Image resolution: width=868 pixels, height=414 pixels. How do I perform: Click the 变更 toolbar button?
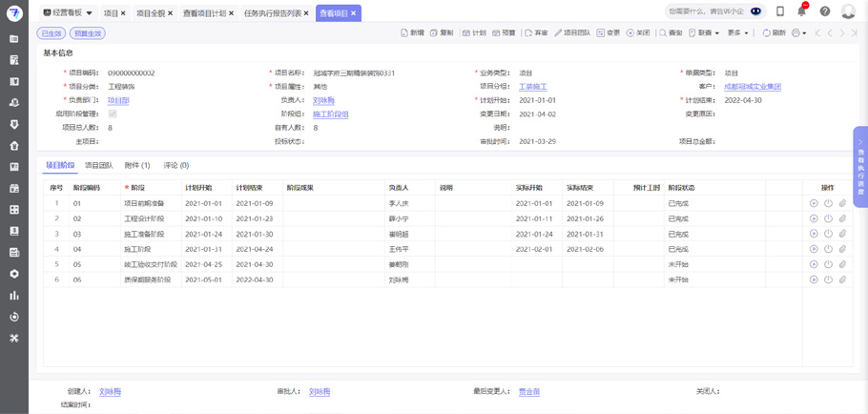coord(609,32)
